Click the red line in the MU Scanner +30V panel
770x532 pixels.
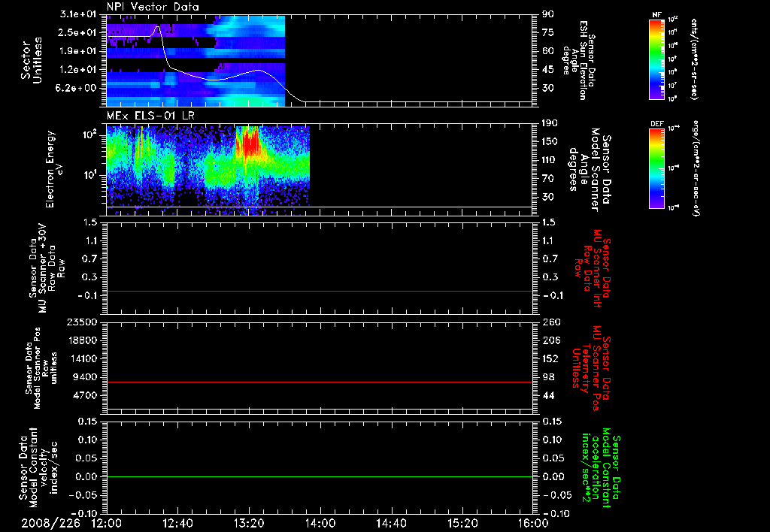click(319, 291)
